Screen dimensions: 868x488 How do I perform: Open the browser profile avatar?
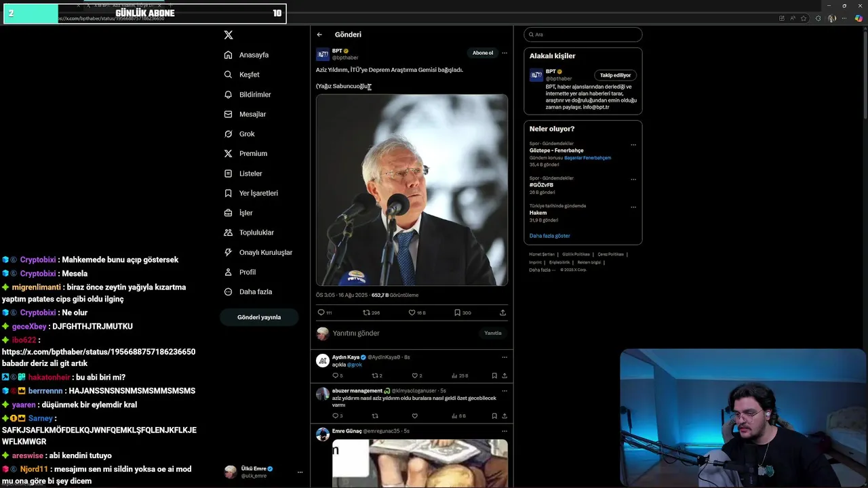[832, 18]
